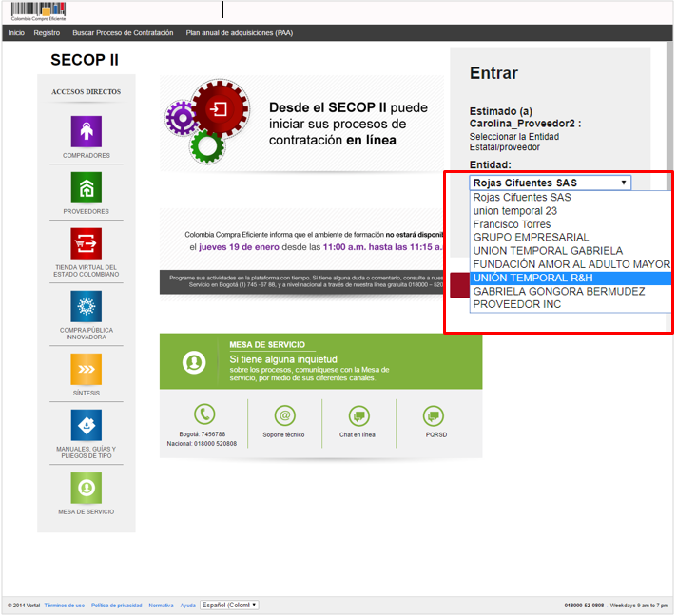
Task: Click the Mesa de Servicio banner person icon
Action: pyautogui.click(x=194, y=362)
